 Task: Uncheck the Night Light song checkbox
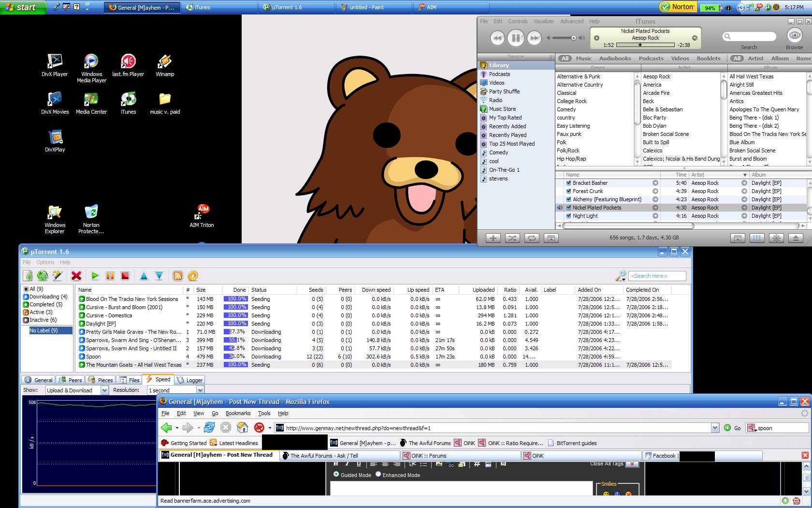[569, 216]
